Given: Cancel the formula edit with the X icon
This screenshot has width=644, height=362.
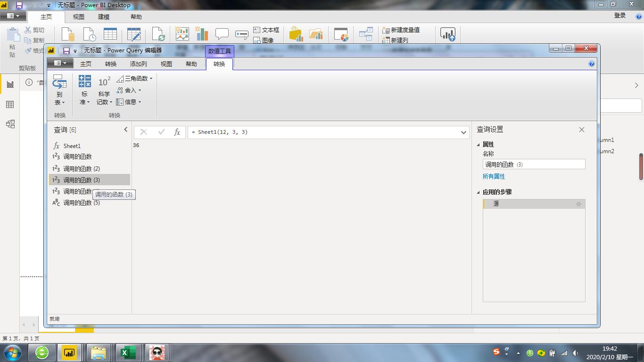Looking at the screenshot, I should [144, 132].
